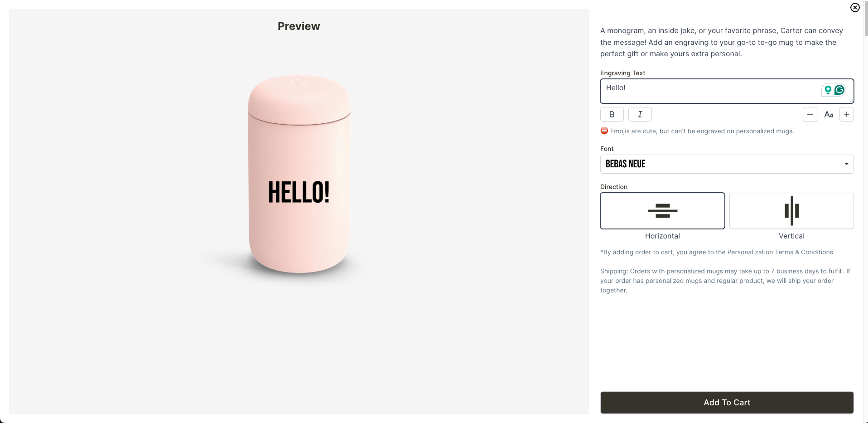Click the red warning icon beside emoji message

(x=604, y=131)
